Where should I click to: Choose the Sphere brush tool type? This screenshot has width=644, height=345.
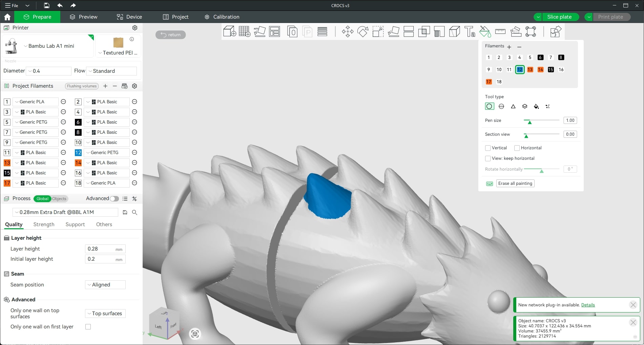501,106
